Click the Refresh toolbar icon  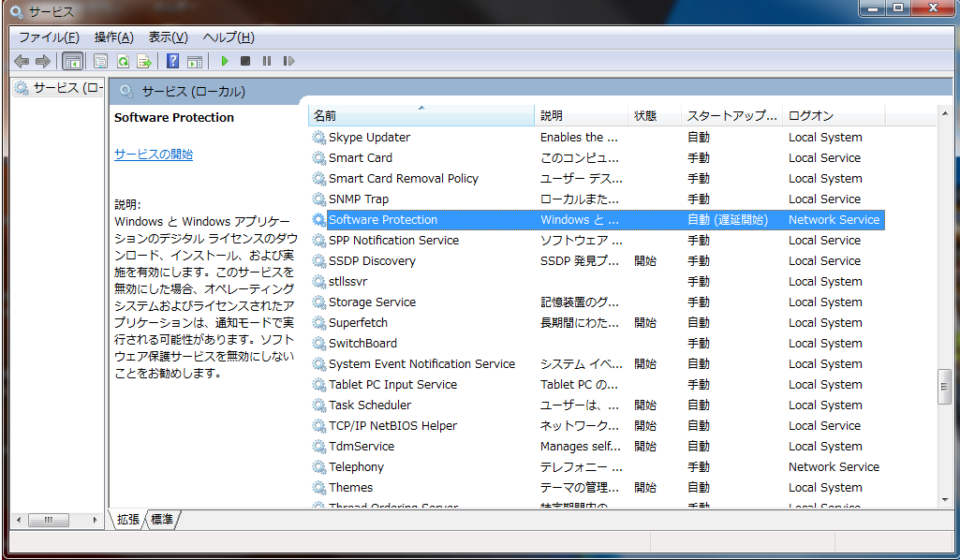(123, 61)
